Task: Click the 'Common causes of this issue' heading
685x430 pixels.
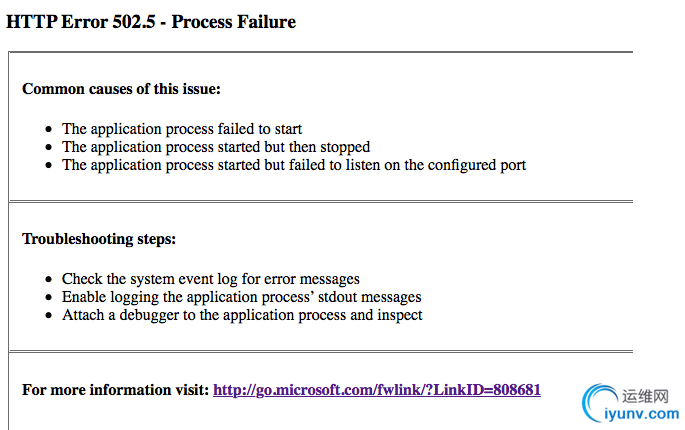Action: (x=121, y=89)
